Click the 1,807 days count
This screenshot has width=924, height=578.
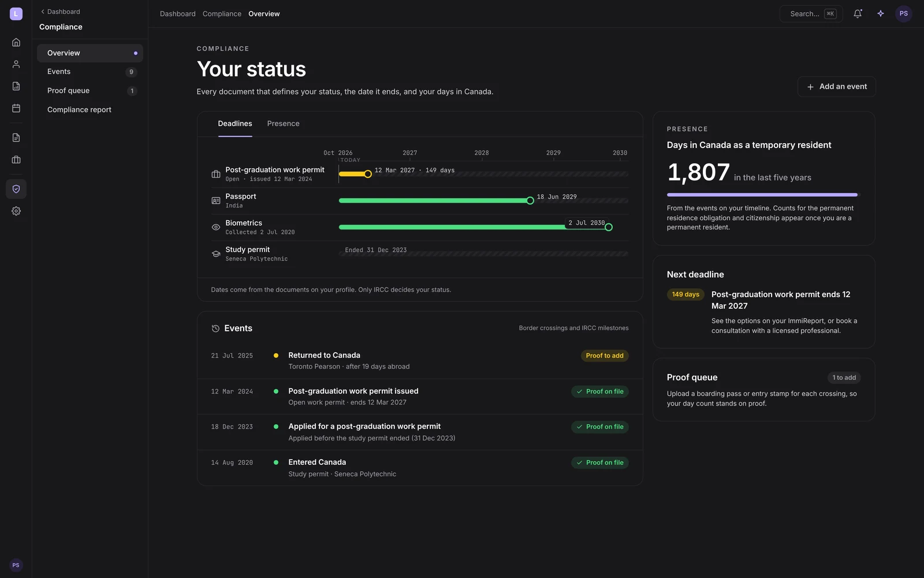point(699,172)
